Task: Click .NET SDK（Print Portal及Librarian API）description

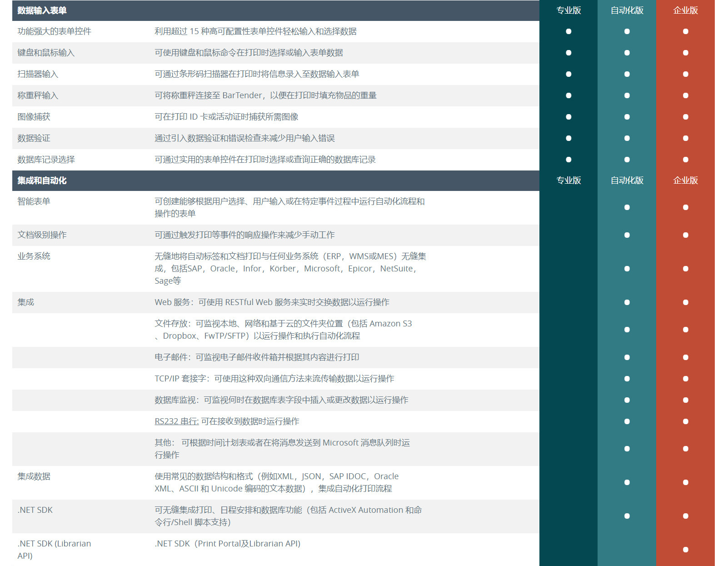Action: pos(227,544)
